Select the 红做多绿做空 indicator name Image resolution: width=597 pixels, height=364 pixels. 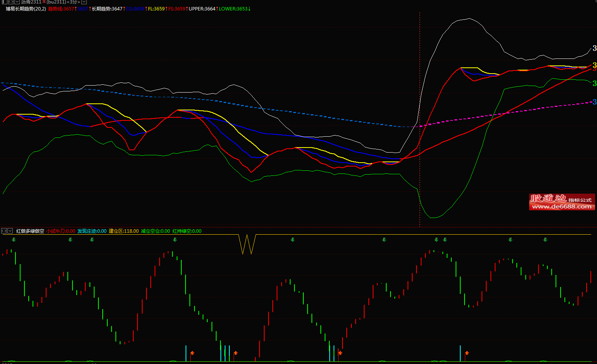pyautogui.click(x=30, y=231)
